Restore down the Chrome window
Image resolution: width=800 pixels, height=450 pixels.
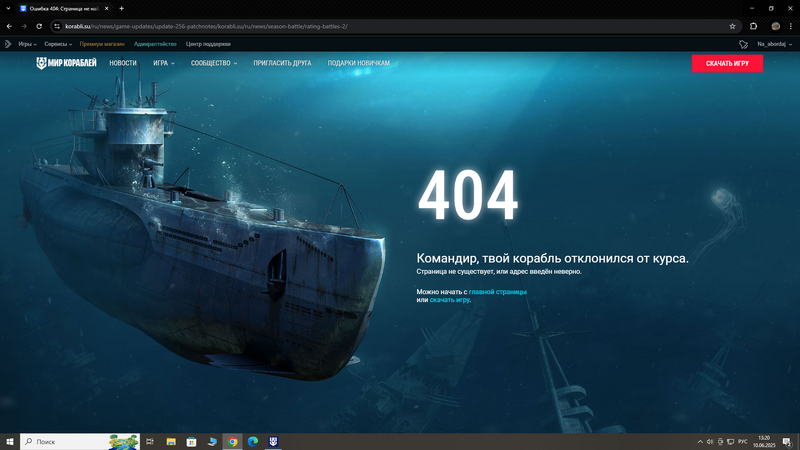(x=771, y=8)
